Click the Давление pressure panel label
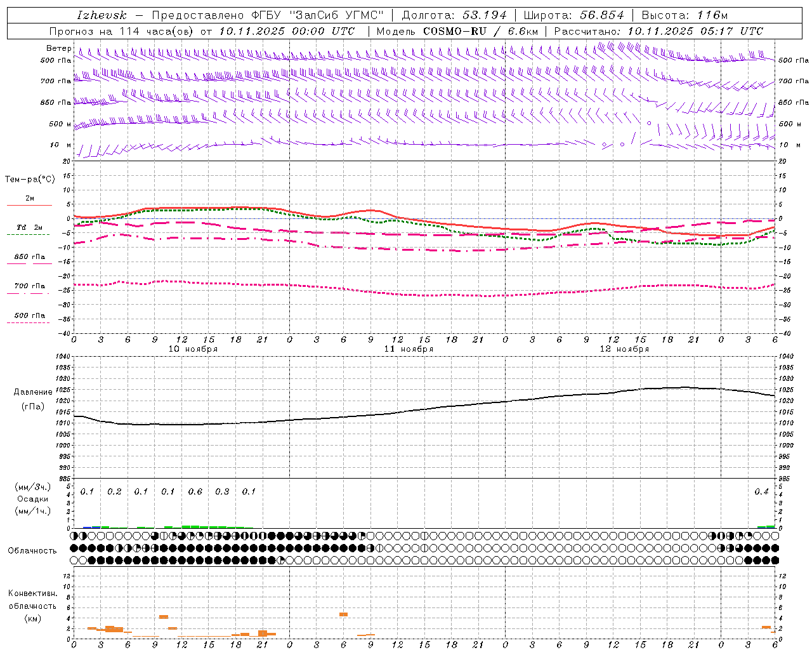812x650 pixels. point(33,392)
